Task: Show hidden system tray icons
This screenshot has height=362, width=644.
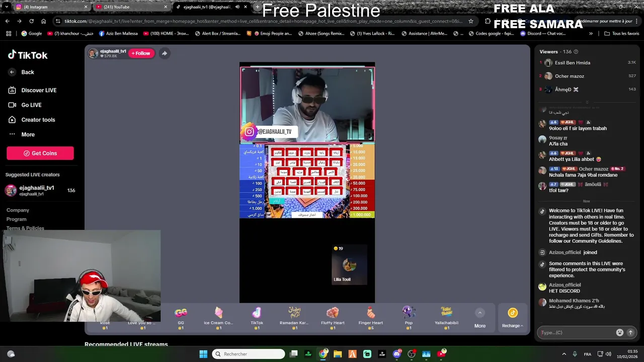Action: click(564, 354)
